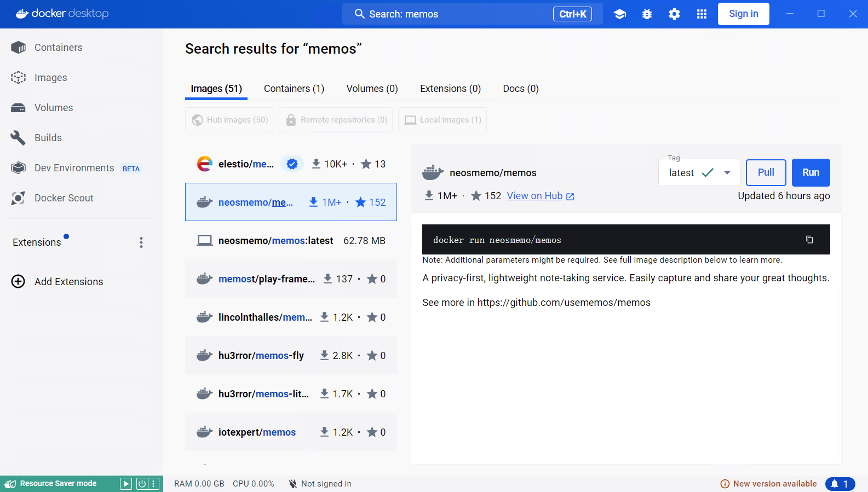Click the New version available info icon
The image size is (868, 492).
(x=725, y=484)
